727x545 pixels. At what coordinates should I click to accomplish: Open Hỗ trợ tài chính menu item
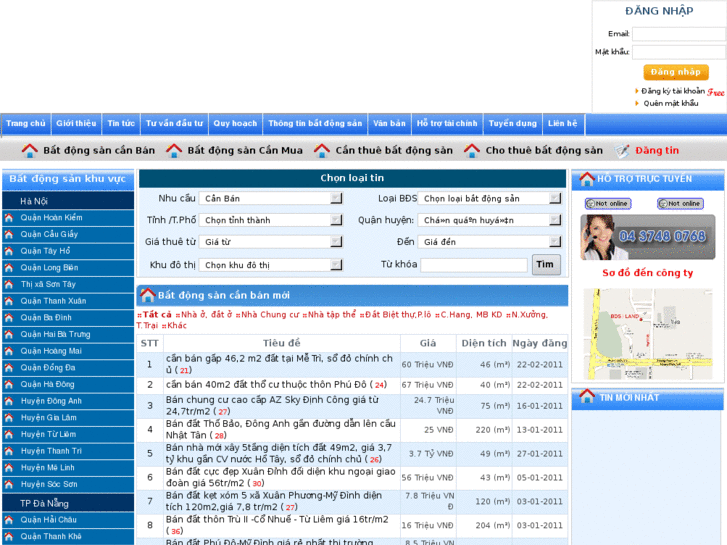coord(447,123)
